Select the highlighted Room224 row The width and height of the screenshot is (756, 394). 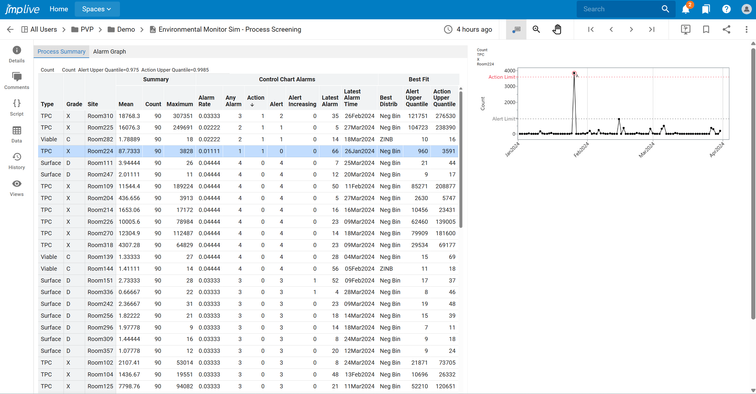click(248, 151)
